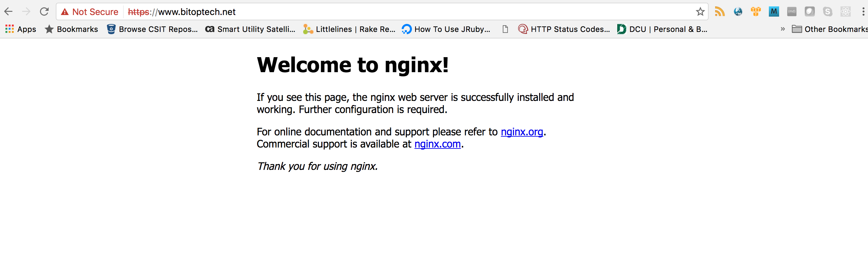Open the RSS feed extension
Image resolution: width=868 pixels, height=258 pixels.
pyautogui.click(x=720, y=12)
